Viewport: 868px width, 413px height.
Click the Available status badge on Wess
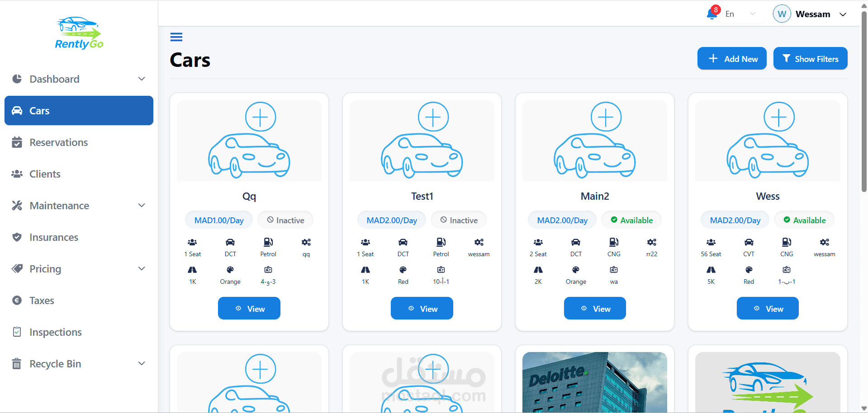click(804, 220)
